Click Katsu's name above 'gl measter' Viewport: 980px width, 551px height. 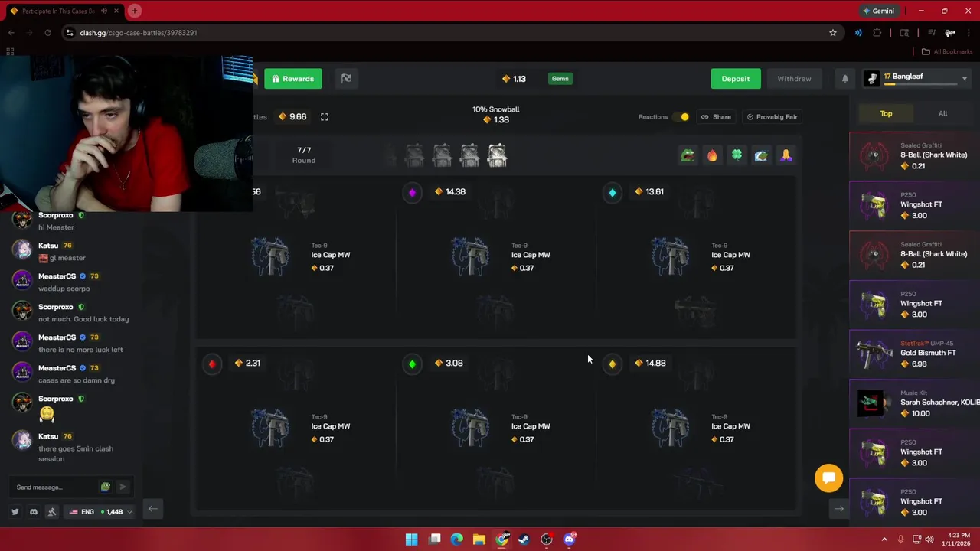(48, 246)
